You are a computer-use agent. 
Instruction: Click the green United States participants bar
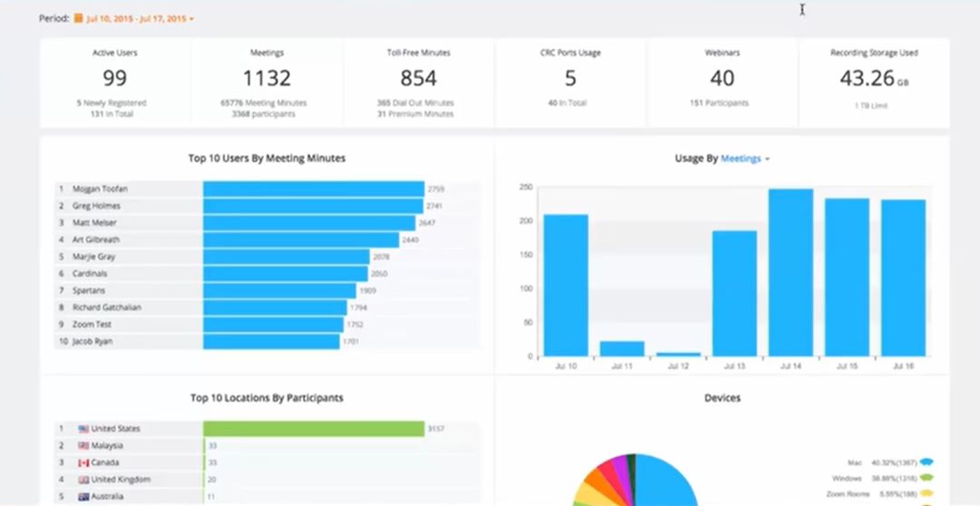(314, 429)
